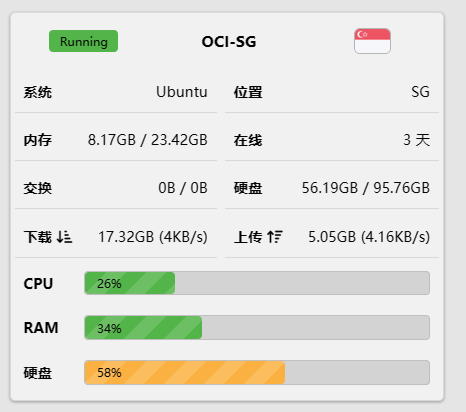The width and height of the screenshot is (466, 412).
Task: Click the orange disk 58% progress bar
Action: click(257, 372)
